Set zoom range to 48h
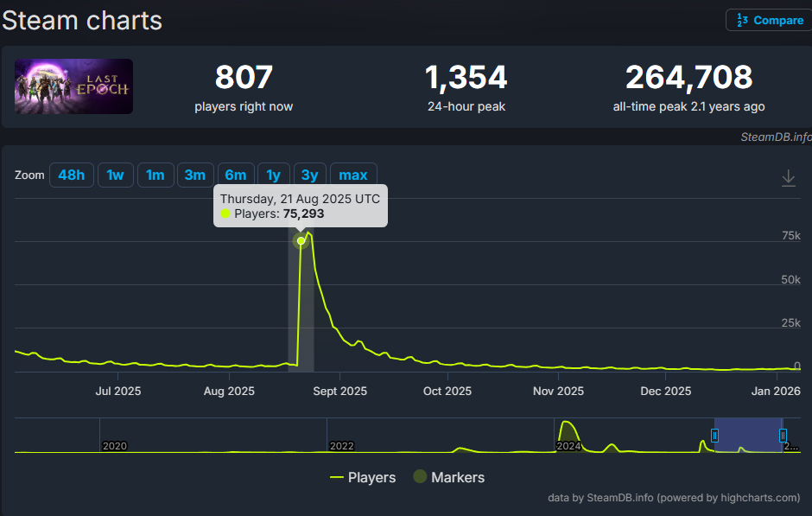Image resolution: width=812 pixels, height=516 pixels. pyautogui.click(x=71, y=175)
